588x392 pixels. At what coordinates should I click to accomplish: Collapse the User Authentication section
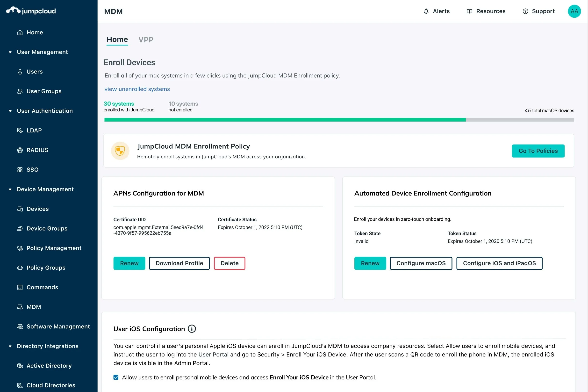(x=10, y=111)
